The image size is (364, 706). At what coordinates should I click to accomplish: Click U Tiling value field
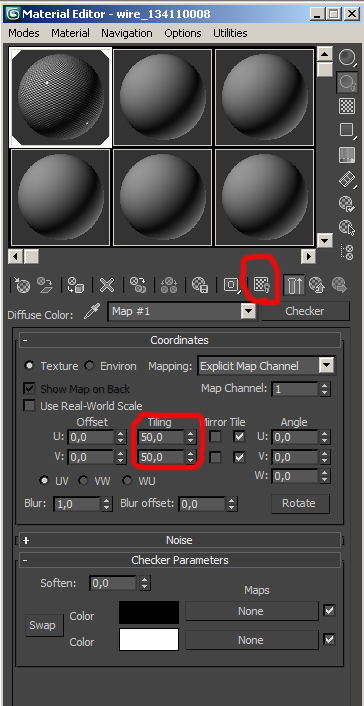(x=162, y=437)
